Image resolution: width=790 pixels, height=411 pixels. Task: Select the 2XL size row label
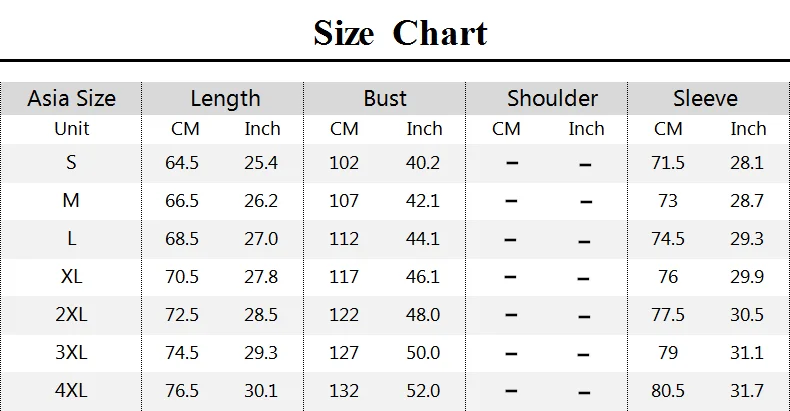coord(71,315)
